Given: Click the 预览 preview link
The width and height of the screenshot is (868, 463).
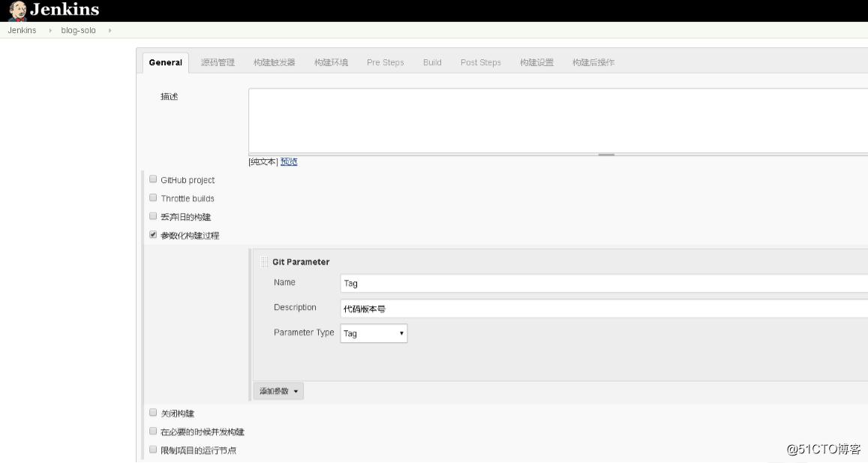Looking at the screenshot, I should pos(289,161).
